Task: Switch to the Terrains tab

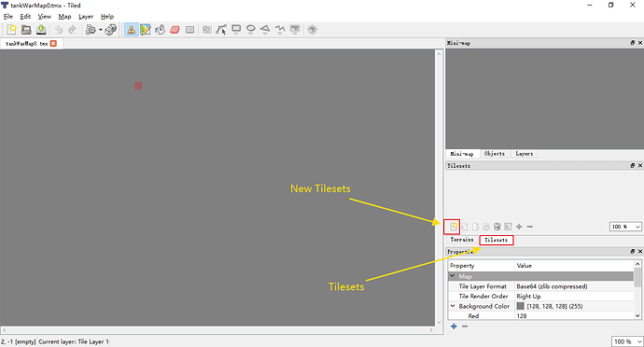Action: [x=462, y=240]
